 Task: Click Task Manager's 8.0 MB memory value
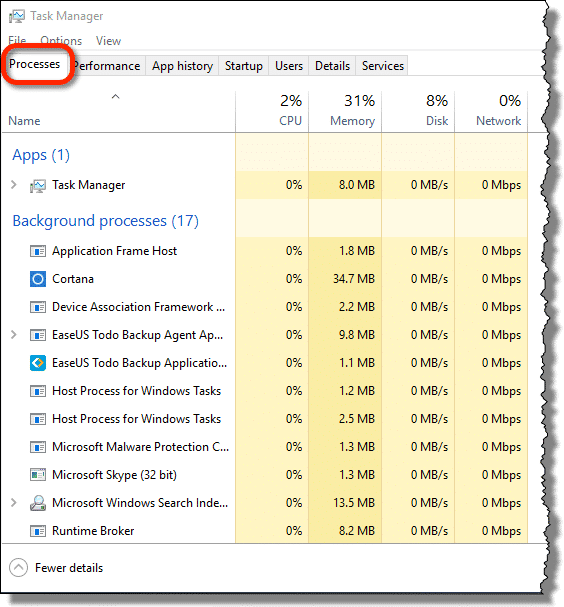tap(357, 185)
